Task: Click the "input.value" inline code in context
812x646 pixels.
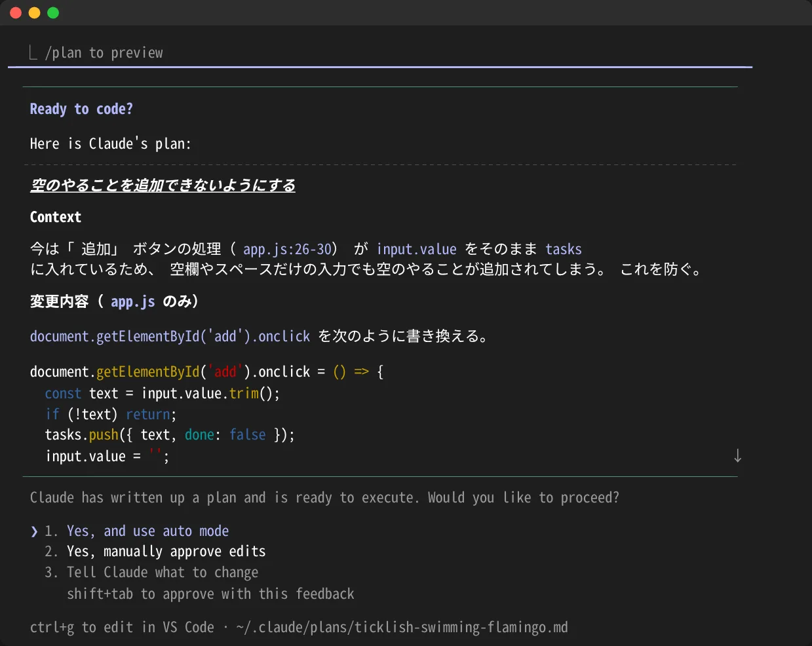Action: (x=416, y=249)
